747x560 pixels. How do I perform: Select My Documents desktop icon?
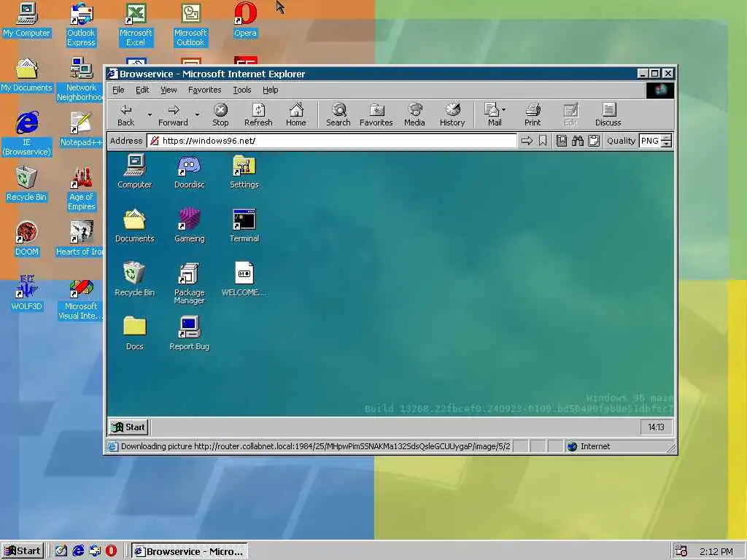(x=27, y=75)
